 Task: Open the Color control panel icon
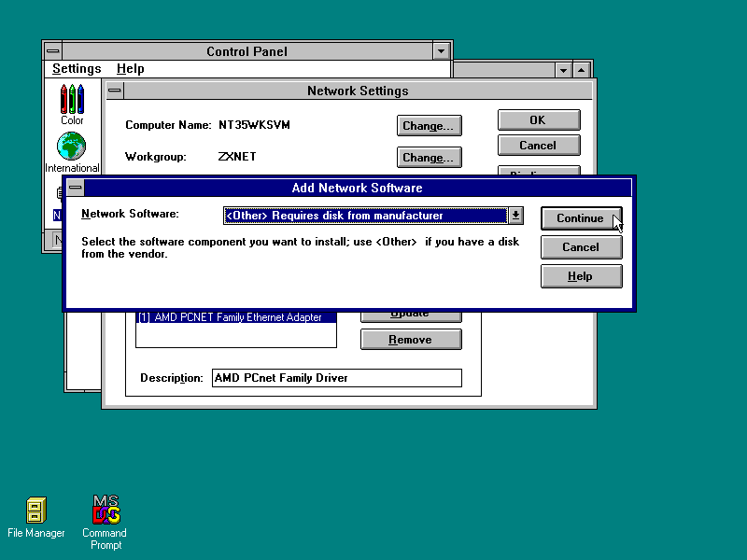point(72,105)
